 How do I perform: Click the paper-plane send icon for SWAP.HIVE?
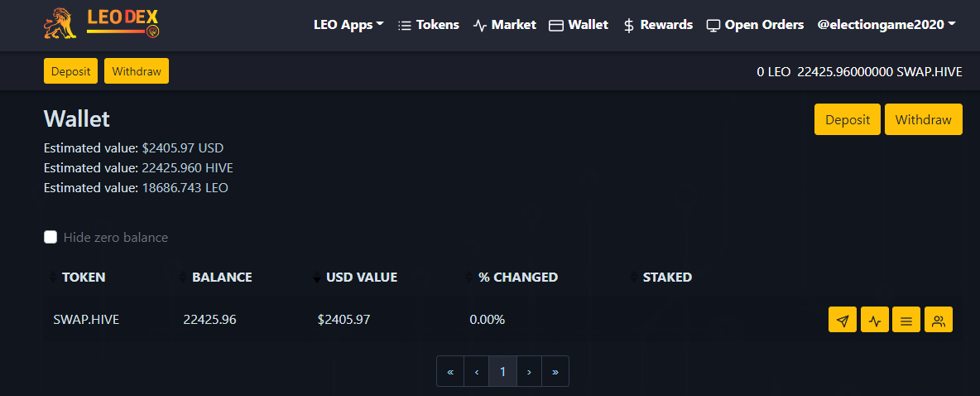tap(842, 320)
